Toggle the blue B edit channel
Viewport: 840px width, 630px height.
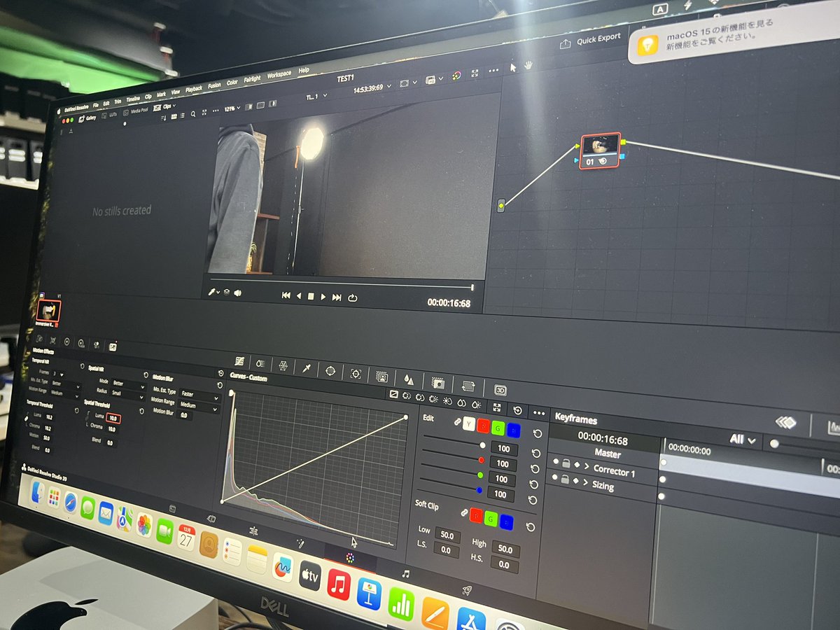click(514, 430)
